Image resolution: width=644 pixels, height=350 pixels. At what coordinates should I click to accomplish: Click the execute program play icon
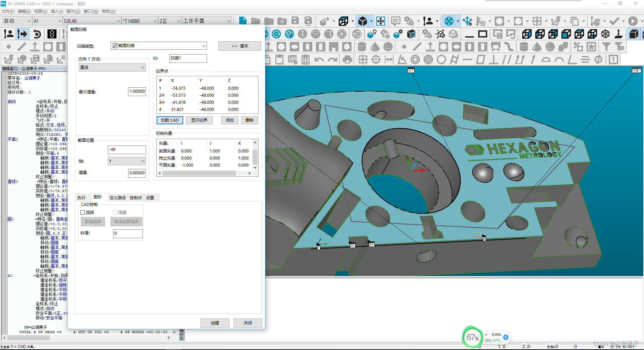[x=633, y=21]
